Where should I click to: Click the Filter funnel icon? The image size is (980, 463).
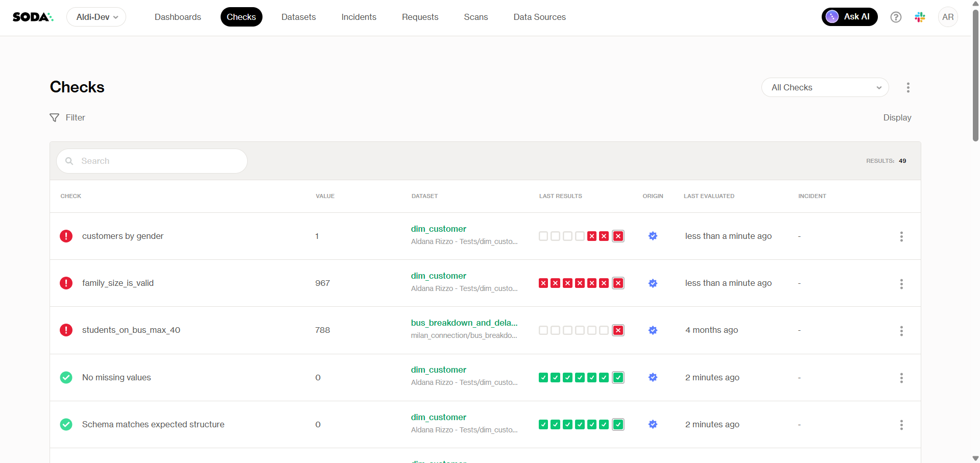[55, 118]
